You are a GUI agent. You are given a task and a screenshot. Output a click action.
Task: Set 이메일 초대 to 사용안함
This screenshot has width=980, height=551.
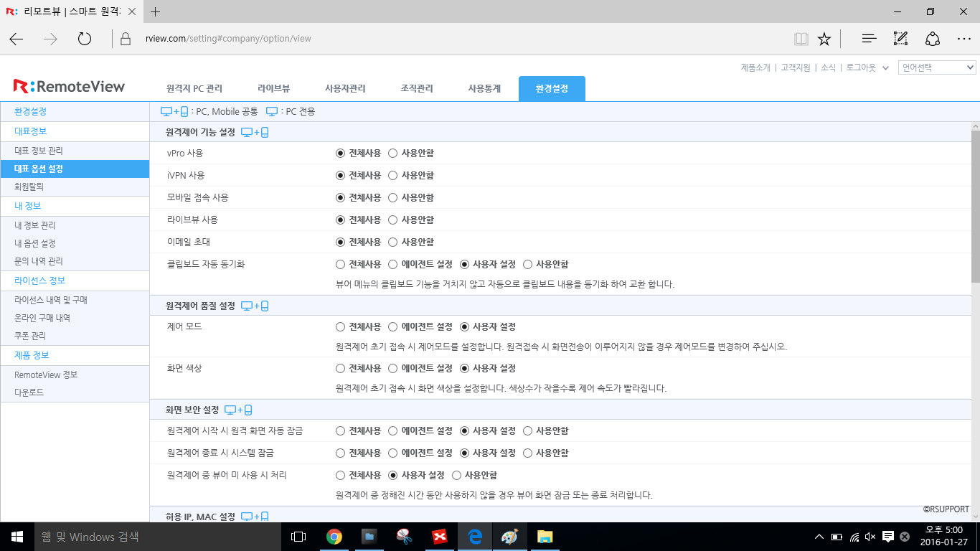[392, 242]
